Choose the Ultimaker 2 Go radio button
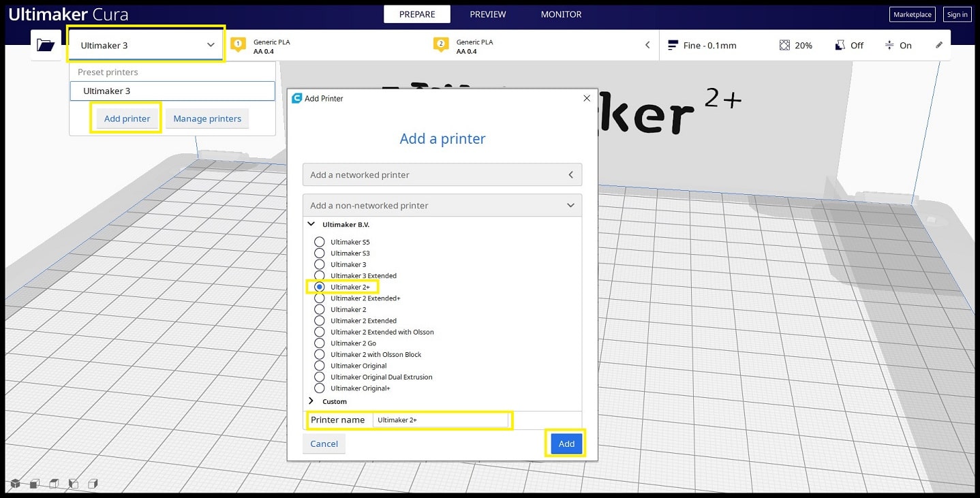Image resolution: width=980 pixels, height=498 pixels. coord(319,343)
